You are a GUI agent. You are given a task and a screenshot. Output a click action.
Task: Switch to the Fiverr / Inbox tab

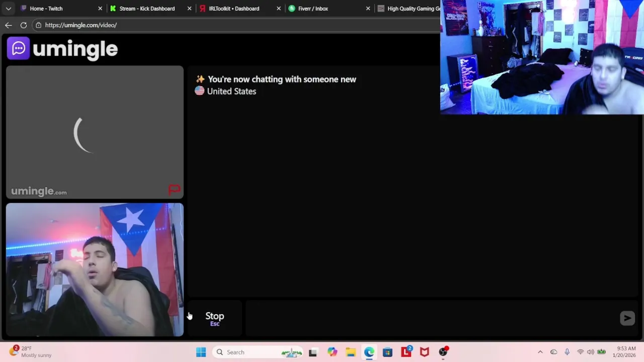click(313, 9)
